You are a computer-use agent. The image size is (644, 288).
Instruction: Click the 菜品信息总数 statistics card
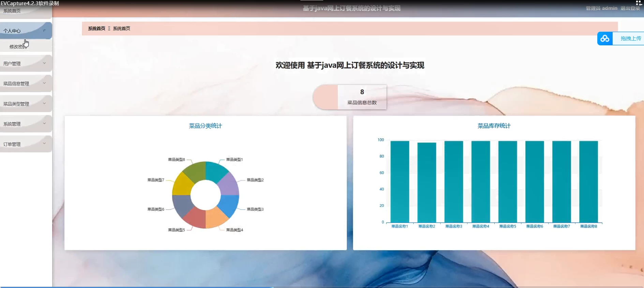click(362, 97)
